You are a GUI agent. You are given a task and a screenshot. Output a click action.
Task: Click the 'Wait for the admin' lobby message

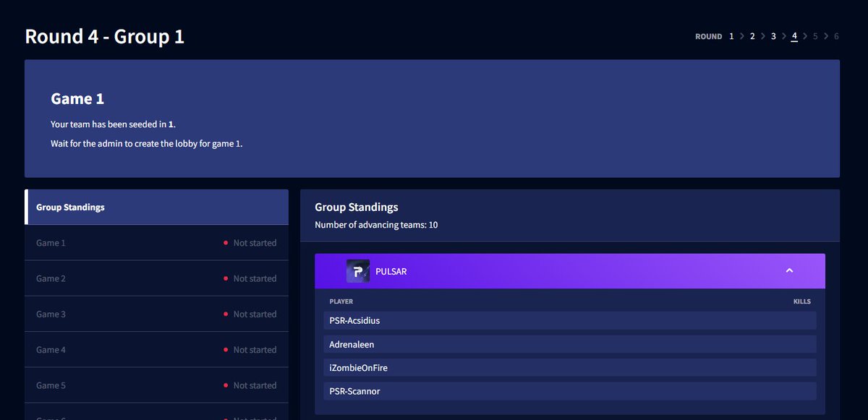pyautogui.click(x=147, y=143)
